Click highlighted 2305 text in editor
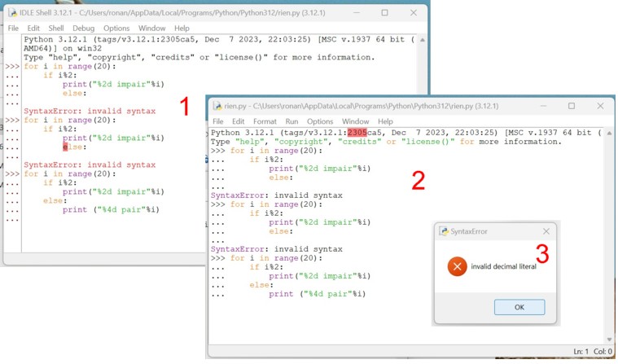The image size is (618, 364). (x=357, y=133)
